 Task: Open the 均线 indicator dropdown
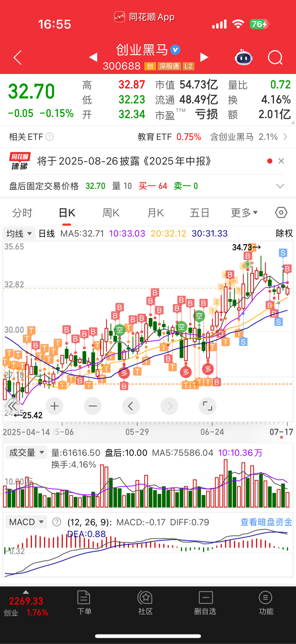pos(19,234)
